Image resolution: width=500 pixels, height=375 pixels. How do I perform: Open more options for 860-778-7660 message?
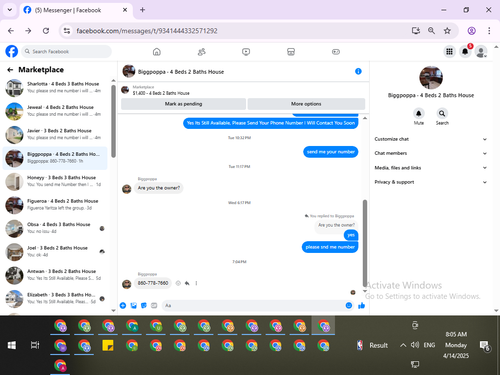tap(196, 283)
